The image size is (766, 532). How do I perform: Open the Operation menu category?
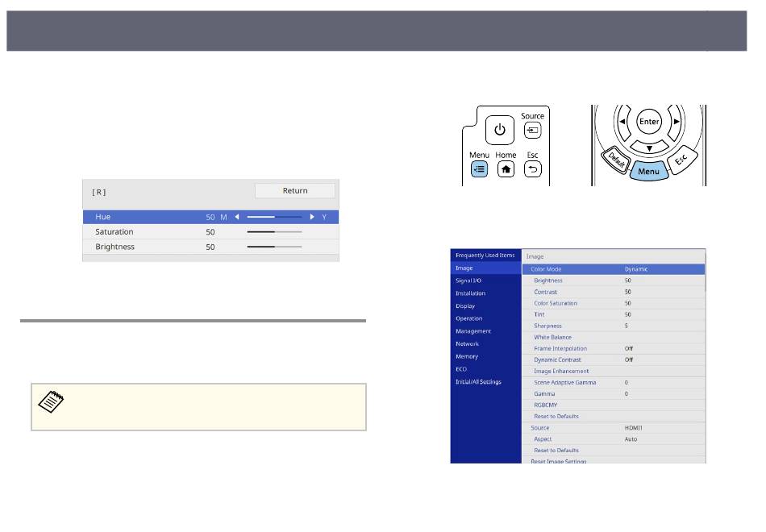pos(485,318)
